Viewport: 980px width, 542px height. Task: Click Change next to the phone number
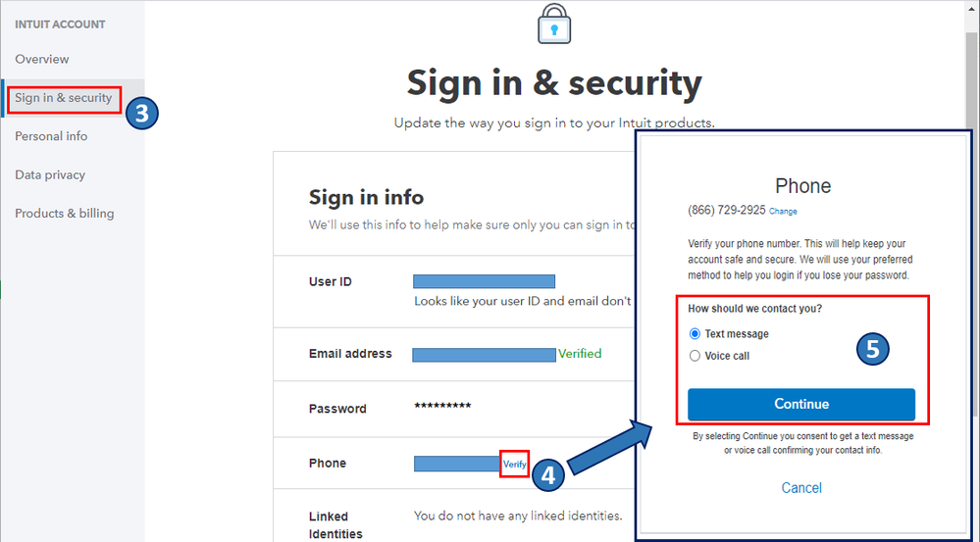(x=783, y=212)
